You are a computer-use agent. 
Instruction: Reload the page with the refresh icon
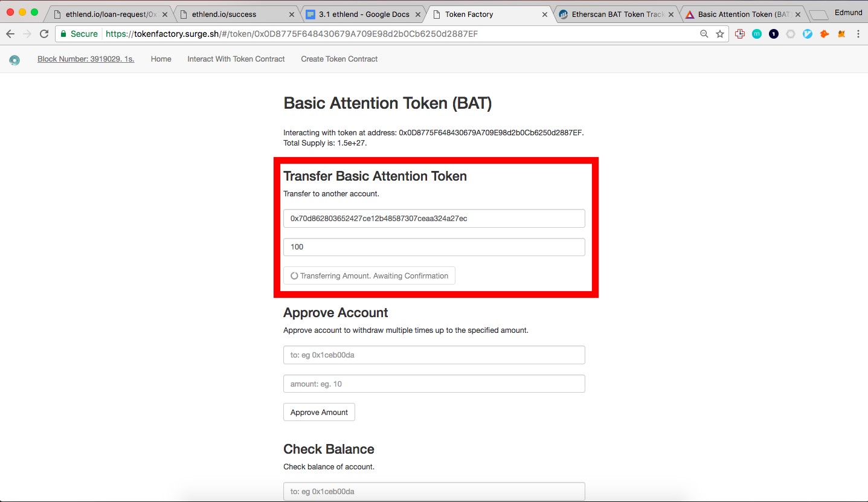pyautogui.click(x=44, y=34)
